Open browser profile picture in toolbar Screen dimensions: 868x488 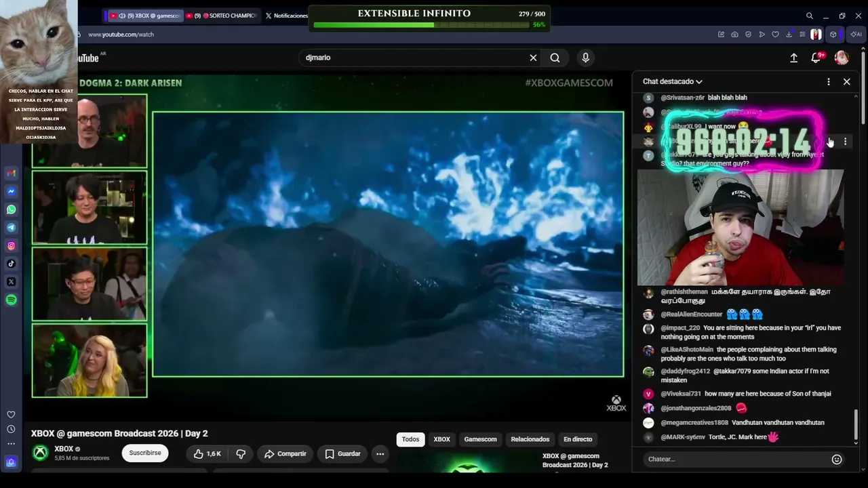point(816,35)
